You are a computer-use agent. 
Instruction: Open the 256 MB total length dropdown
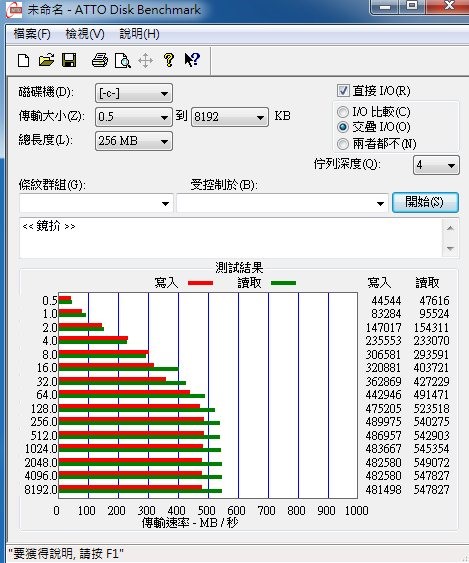point(134,141)
